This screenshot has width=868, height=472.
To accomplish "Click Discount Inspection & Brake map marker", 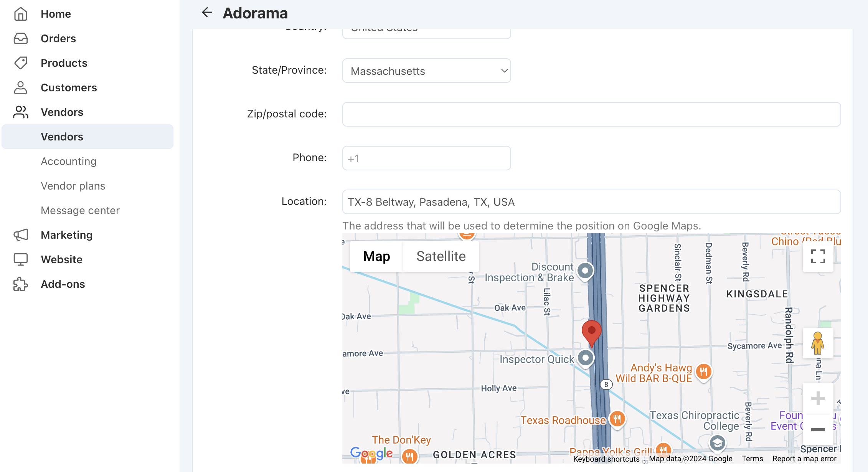I will (585, 272).
